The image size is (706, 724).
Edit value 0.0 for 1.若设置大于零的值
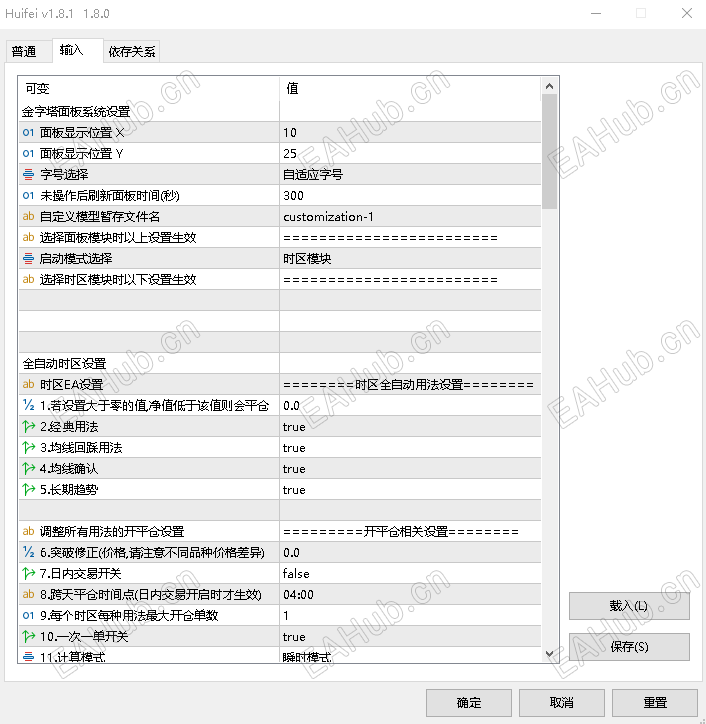(x=410, y=405)
